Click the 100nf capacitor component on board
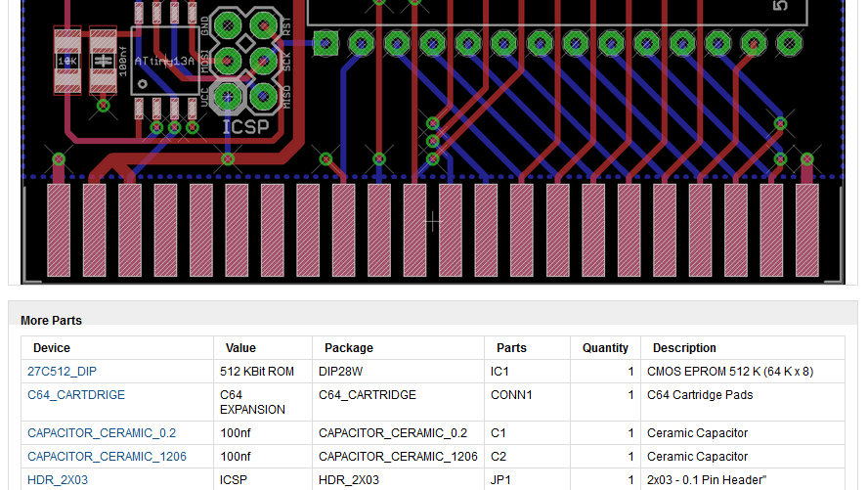Image resolution: width=868 pixels, height=490 pixels. coord(103,61)
